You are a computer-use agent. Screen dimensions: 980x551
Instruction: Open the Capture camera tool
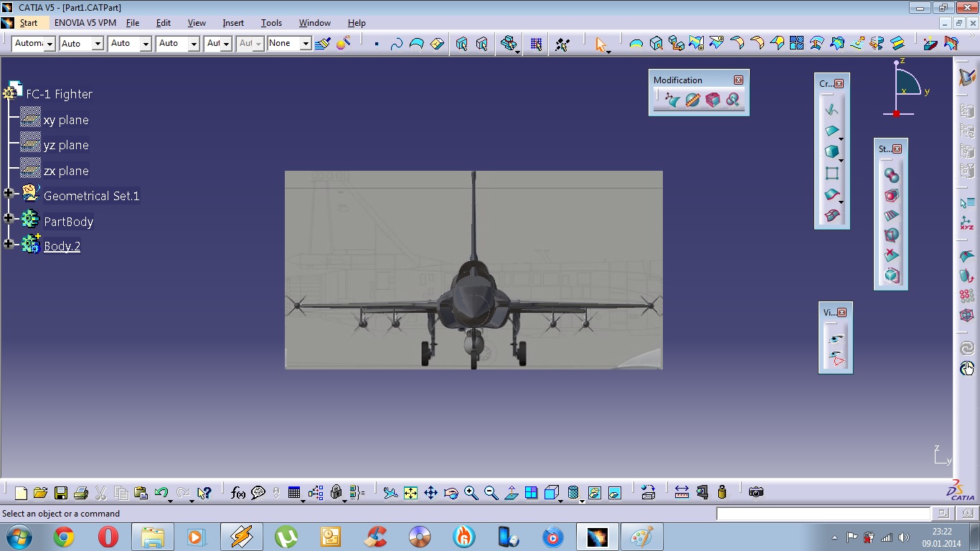(755, 492)
